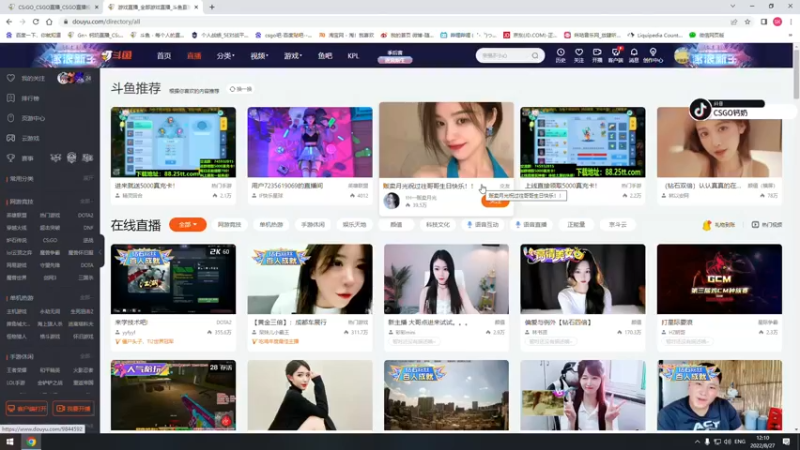This screenshot has height=450, width=800.
Task: Open the 热门视频 link
Action: click(767, 224)
